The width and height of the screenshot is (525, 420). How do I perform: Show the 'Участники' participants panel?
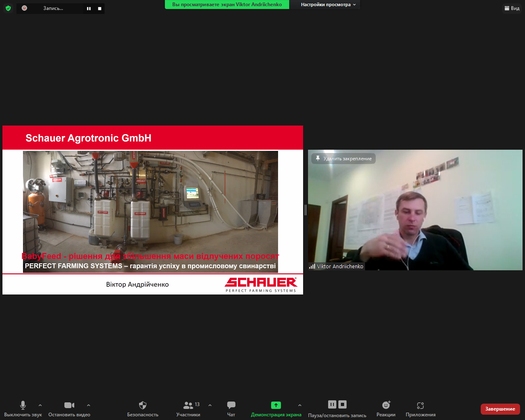pos(189,409)
